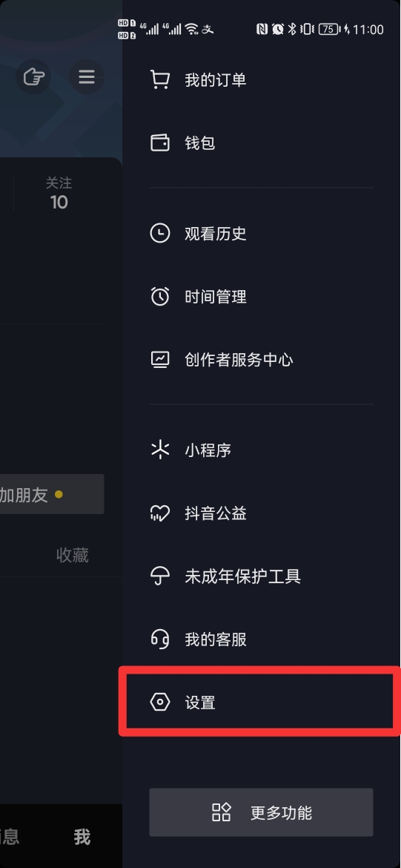Open 我的订单 menu entry
Image resolution: width=401 pixels, height=868 pixels.
(x=260, y=80)
